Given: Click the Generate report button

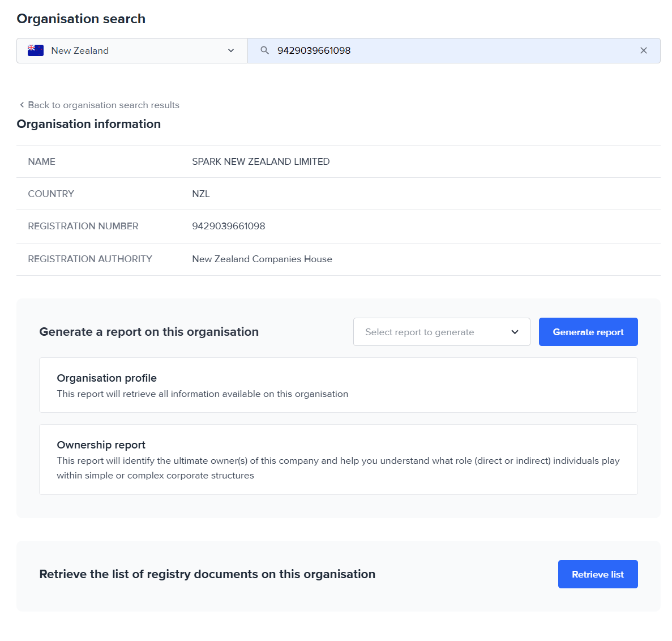Looking at the screenshot, I should [588, 332].
